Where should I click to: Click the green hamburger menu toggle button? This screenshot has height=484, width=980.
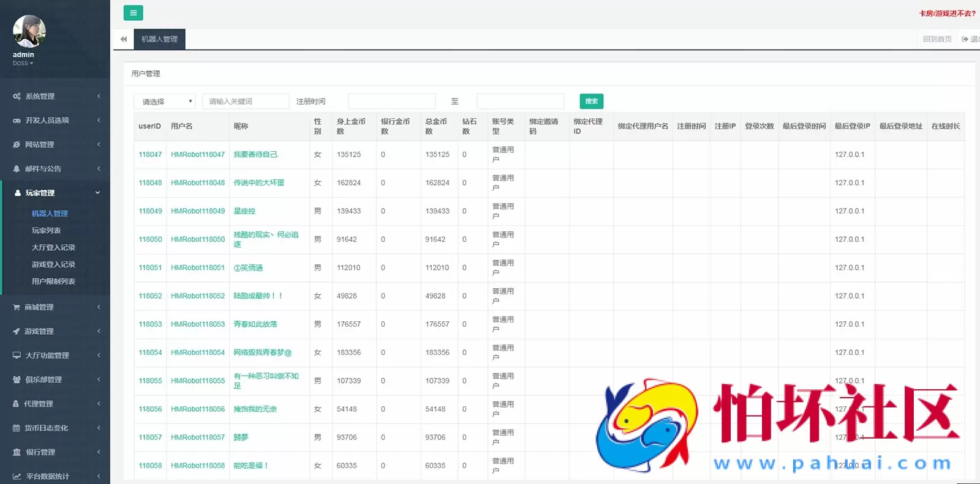point(133,13)
